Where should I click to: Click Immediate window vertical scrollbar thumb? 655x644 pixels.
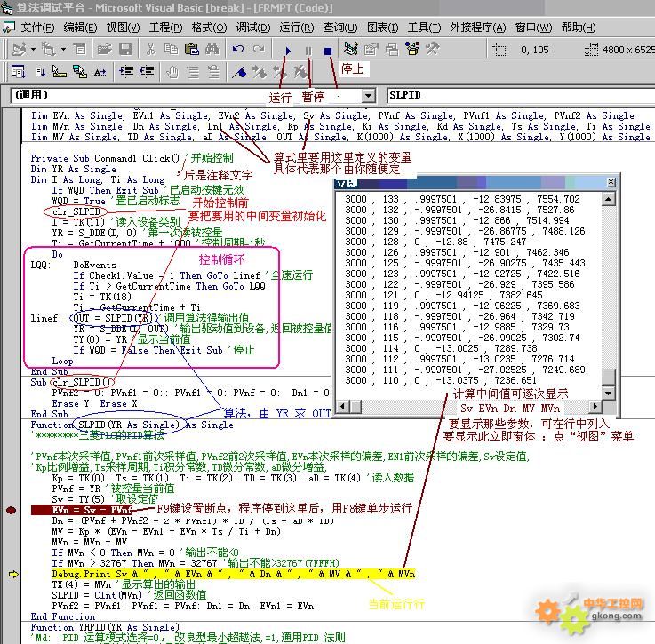tap(609, 377)
